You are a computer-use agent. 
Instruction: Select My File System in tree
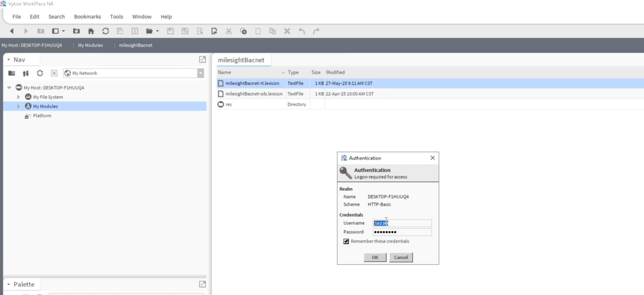click(x=48, y=97)
